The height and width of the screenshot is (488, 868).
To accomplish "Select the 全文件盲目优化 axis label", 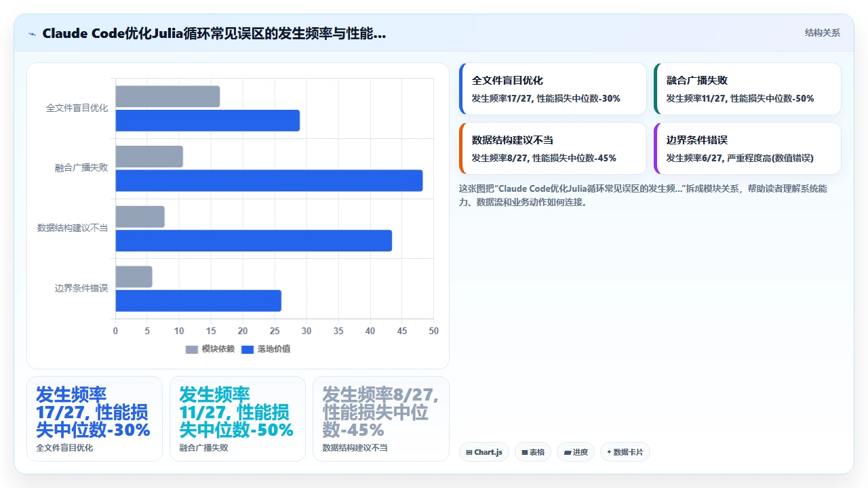I will [77, 108].
